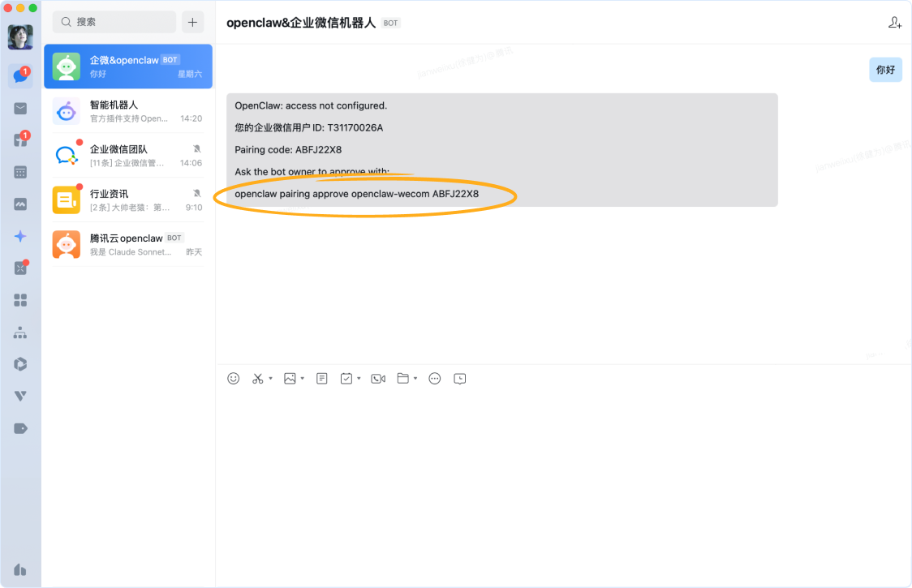Screen dimensions: 912x588
Task: Click the add member icon at top right
Action: (x=895, y=23)
